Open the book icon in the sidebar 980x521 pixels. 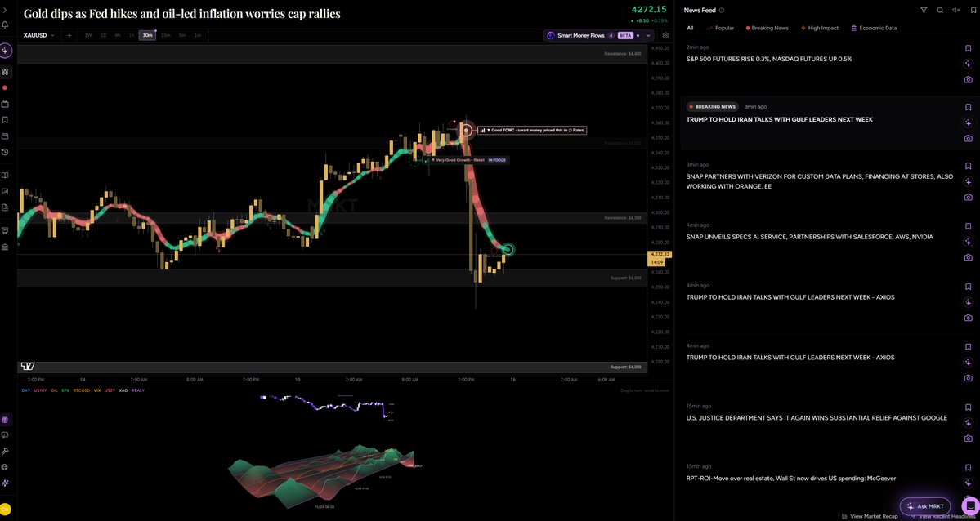(5, 176)
